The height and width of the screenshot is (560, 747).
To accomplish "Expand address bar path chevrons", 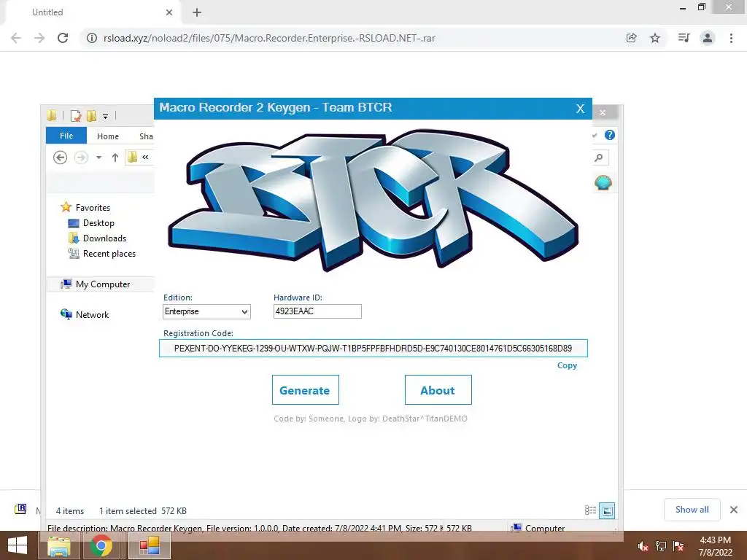I will [x=145, y=157].
